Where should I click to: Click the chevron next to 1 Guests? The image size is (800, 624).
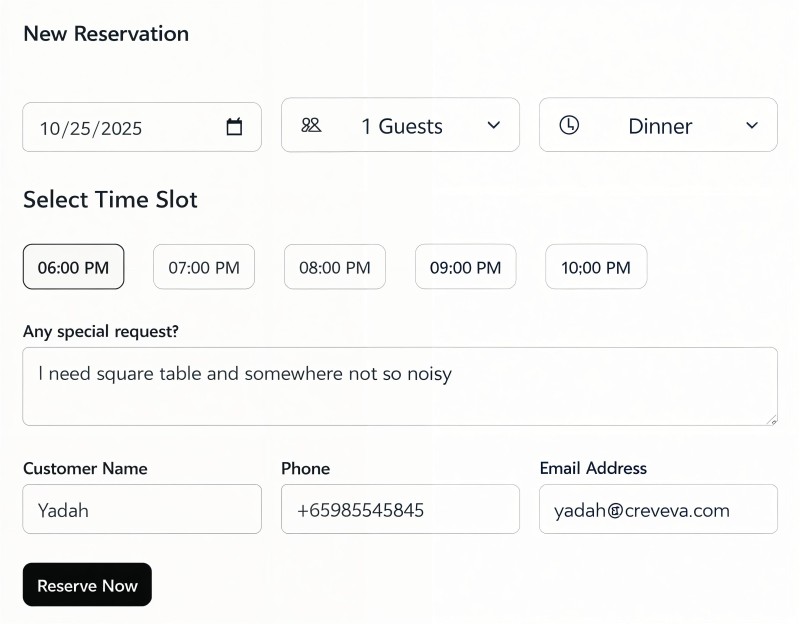pos(493,125)
